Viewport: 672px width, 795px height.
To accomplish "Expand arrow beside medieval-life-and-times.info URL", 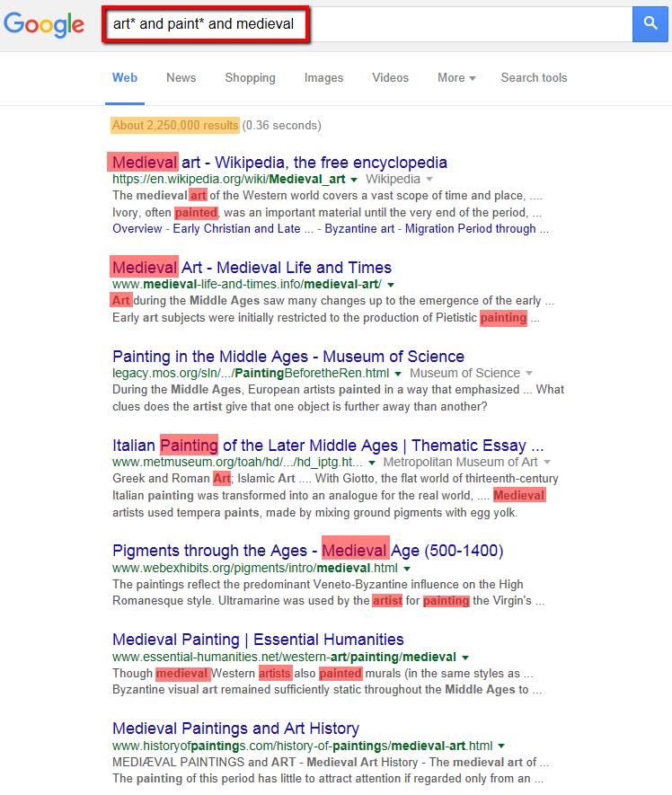I will [391, 285].
